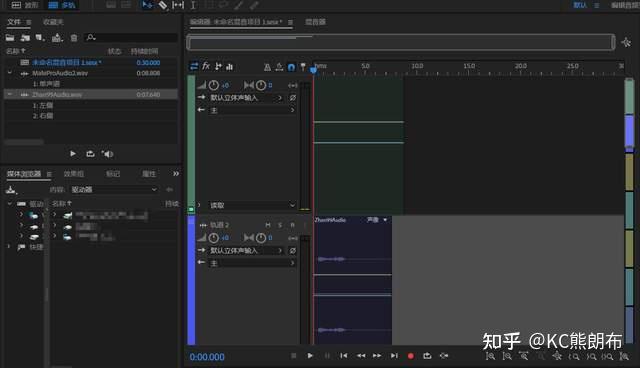Click the volume knob on track 1

click(x=213, y=85)
